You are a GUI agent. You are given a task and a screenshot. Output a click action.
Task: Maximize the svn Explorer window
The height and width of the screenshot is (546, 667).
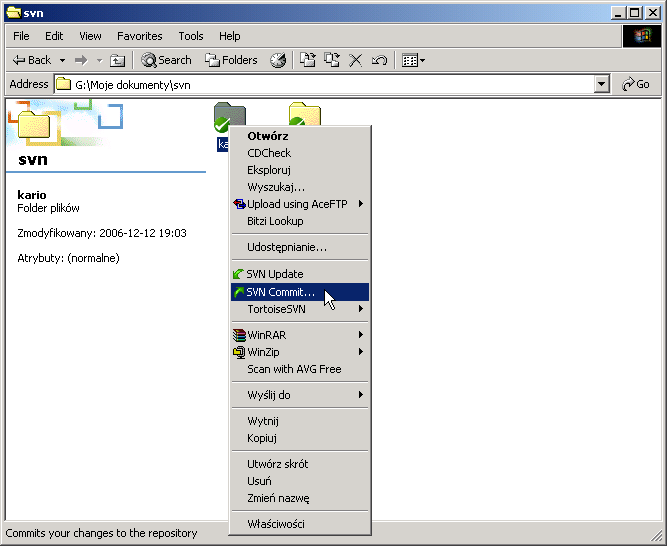coord(634,13)
